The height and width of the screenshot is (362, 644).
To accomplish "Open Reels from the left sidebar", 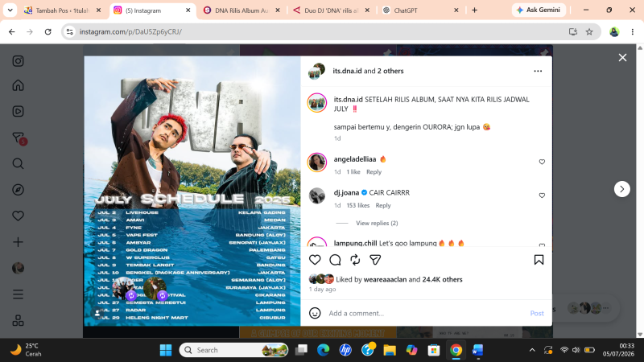I will pos(18,112).
